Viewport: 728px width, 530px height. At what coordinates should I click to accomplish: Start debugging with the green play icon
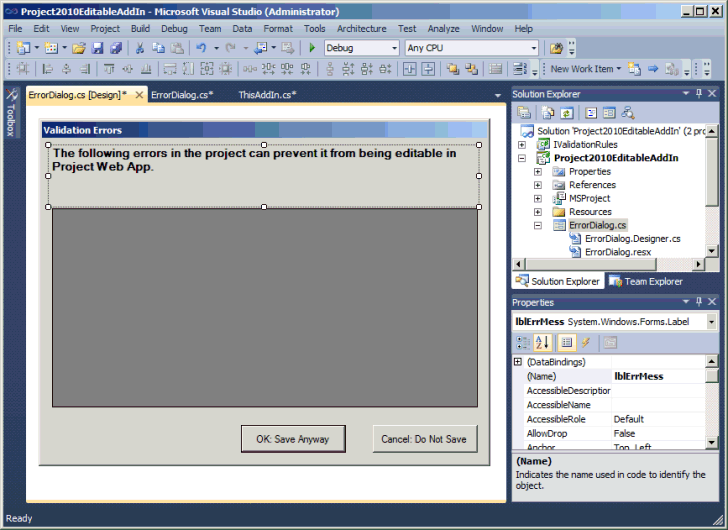(x=312, y=48)
